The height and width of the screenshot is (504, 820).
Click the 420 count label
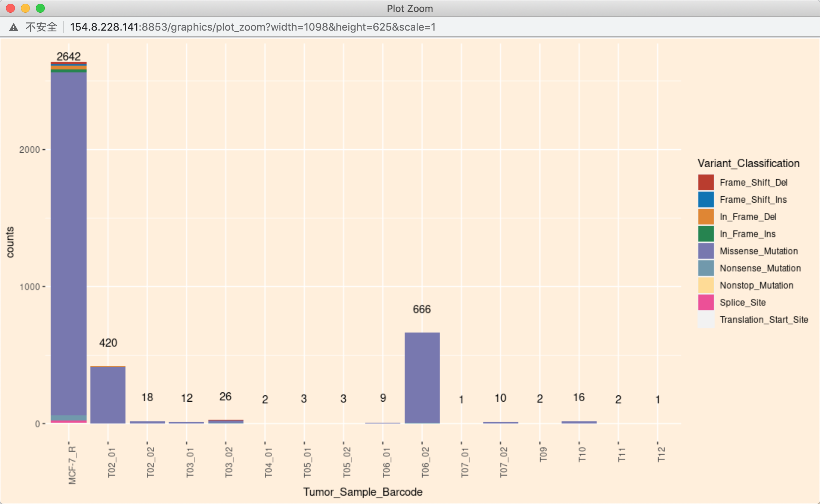(x=108, y=343)
